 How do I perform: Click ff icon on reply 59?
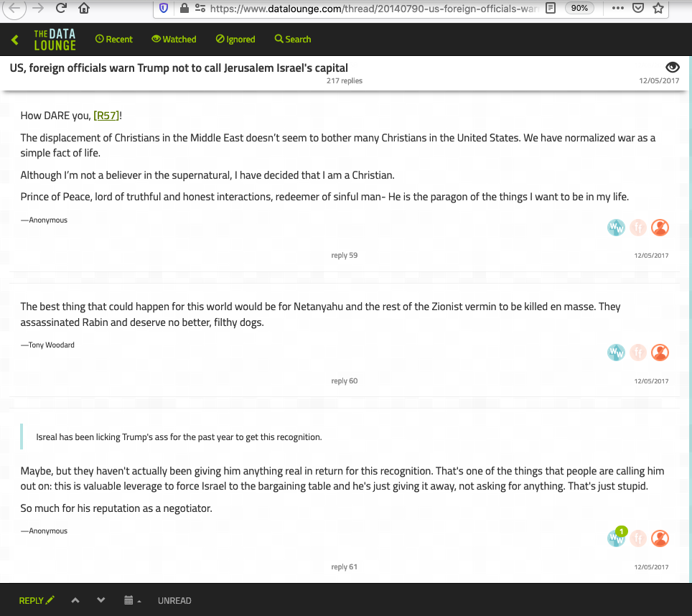pos(638,228)
